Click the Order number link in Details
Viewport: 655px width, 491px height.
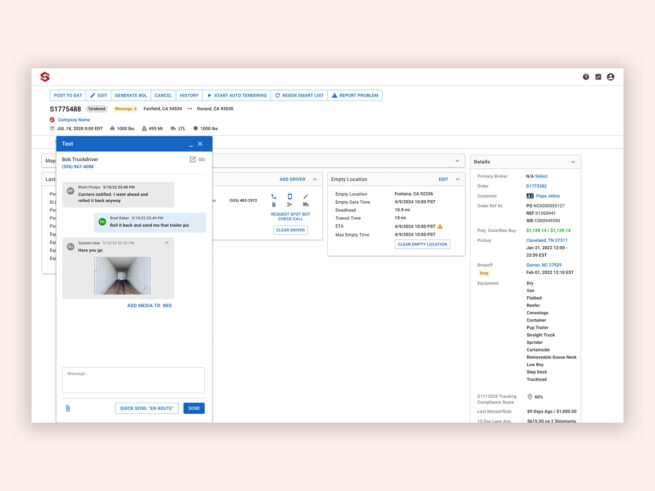(536, 186)
